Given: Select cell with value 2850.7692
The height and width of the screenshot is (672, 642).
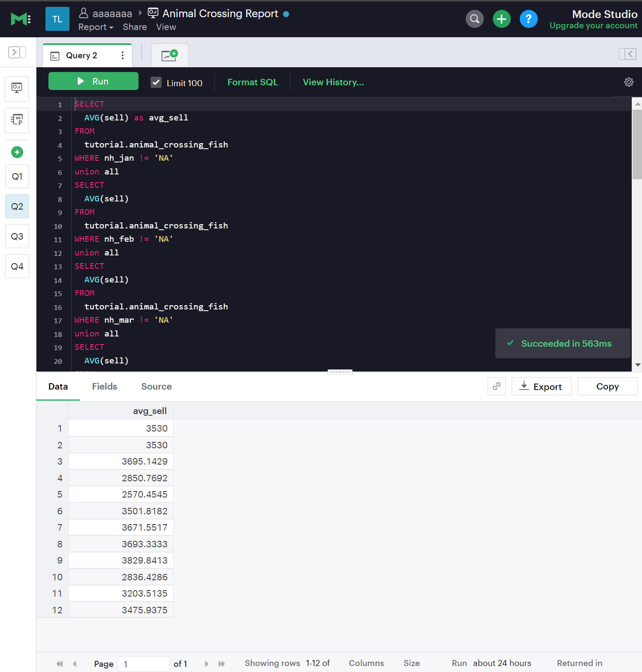Looking at the screenshot, I should pos(121,478).
